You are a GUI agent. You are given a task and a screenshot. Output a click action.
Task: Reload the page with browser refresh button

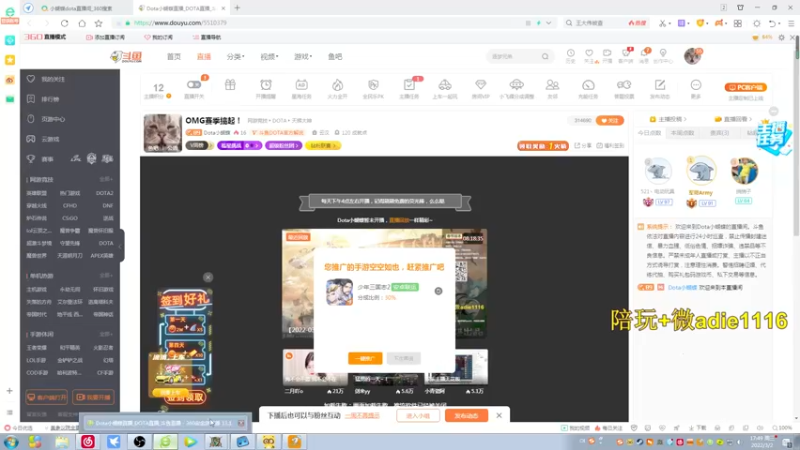(64, 23)
